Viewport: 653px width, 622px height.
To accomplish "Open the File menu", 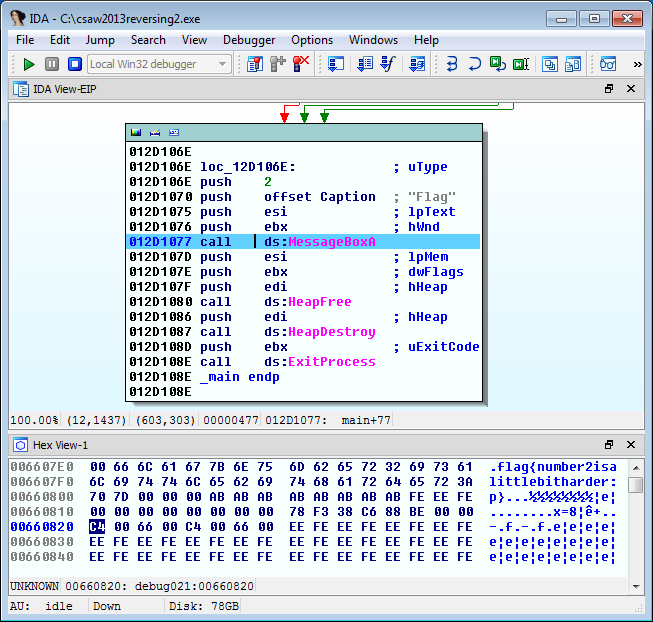I will coord(25,40).
